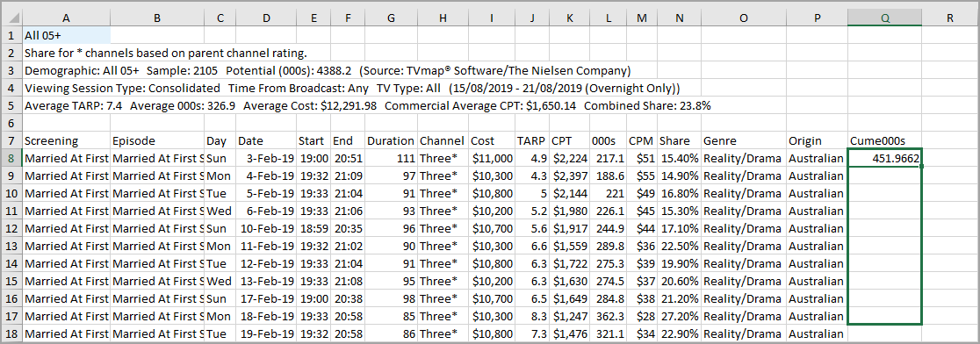Click the Screening column header cell

66,140
